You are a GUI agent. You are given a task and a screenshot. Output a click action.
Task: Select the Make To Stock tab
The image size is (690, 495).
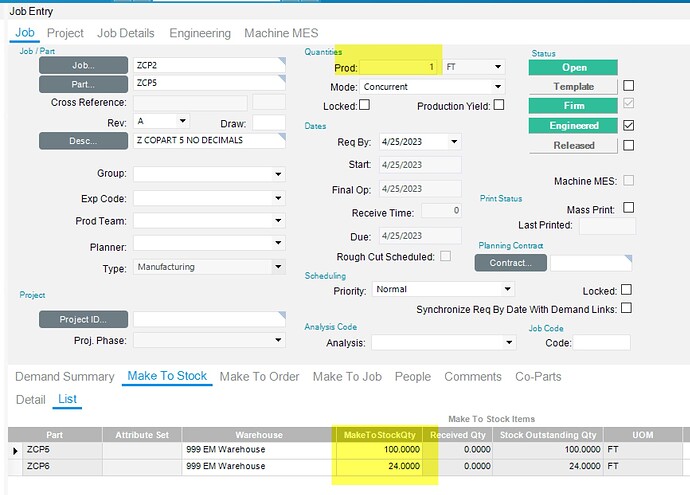click(x=167, y=376)
